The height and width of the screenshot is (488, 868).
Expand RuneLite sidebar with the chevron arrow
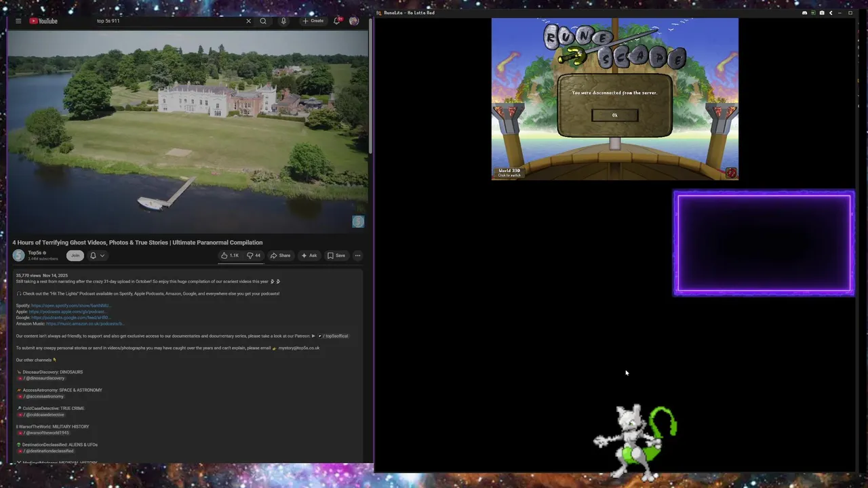pyautogui.click(x=831, y=13)
